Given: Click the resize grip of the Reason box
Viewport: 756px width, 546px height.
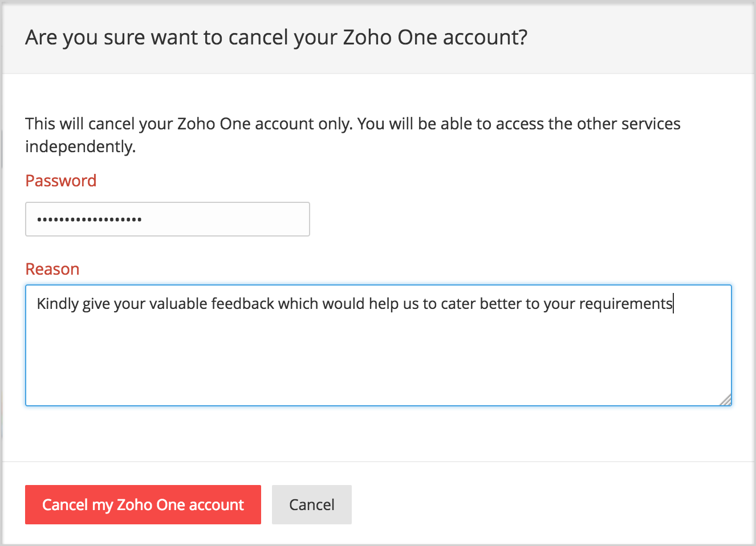Looking at the screenshot, I should 725,400.
